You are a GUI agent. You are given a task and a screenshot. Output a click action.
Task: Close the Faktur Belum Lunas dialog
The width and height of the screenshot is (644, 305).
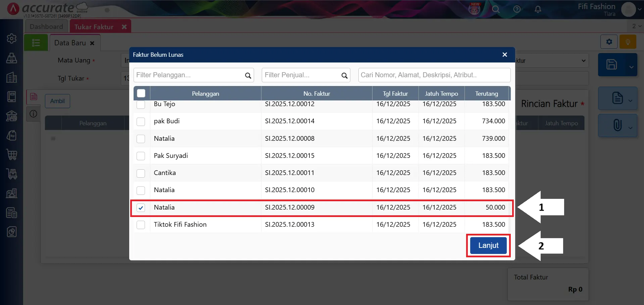[504, 55]
